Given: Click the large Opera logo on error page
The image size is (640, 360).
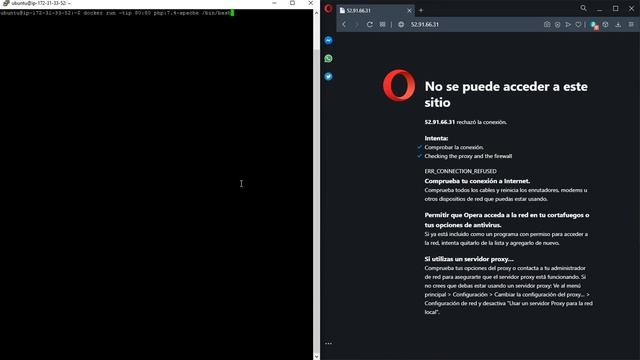Looking at the screenshot, I should point(399,85).
